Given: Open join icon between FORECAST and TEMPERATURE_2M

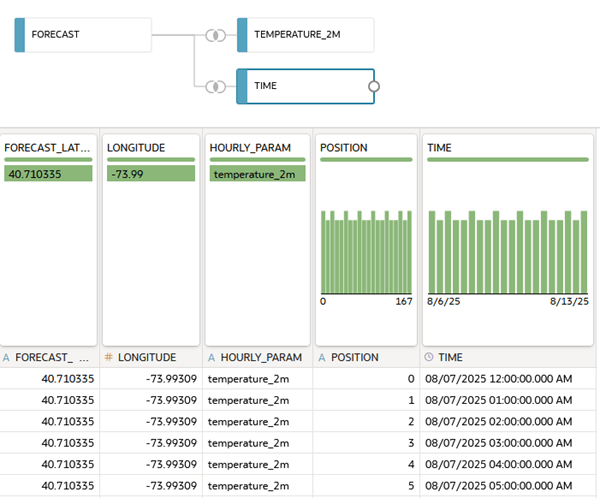Looking at the screenshot, I should click(216, 36).
